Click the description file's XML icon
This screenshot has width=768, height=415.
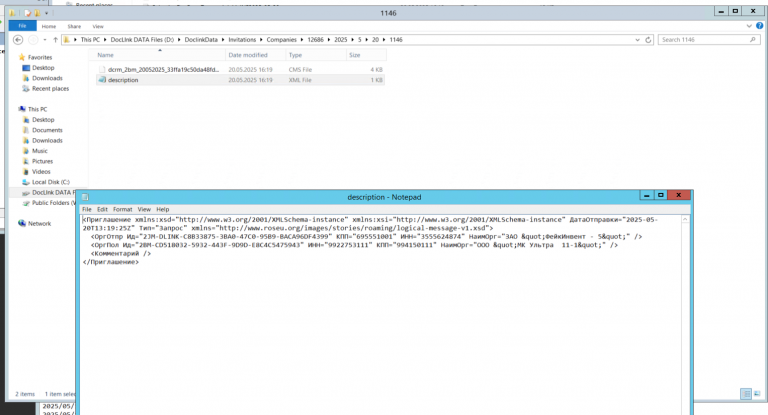pos(102,79)
